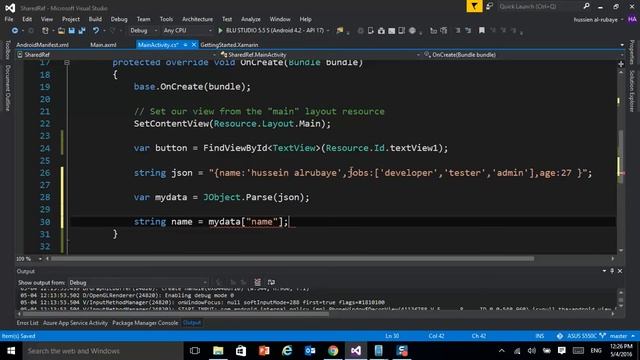Open Outlook from the taskbar
Viewport: 640px width, 360px height.
click(x=310, y=351)
